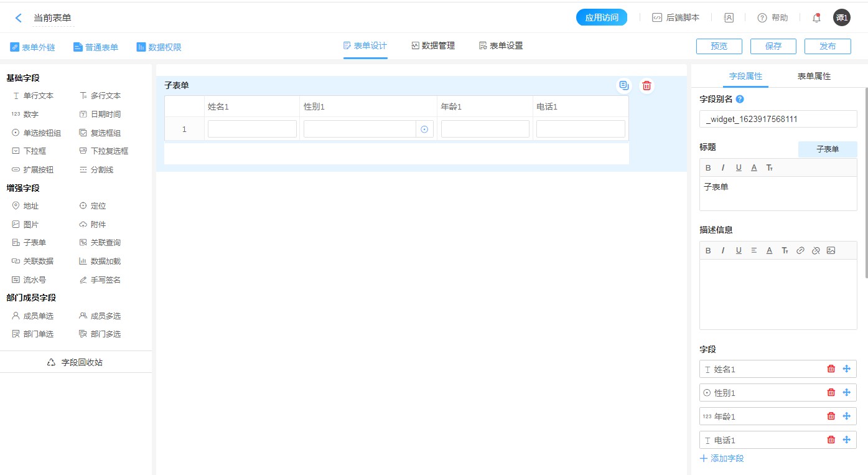Click the help icon beside 字段别名

click(x=740, y=99)
